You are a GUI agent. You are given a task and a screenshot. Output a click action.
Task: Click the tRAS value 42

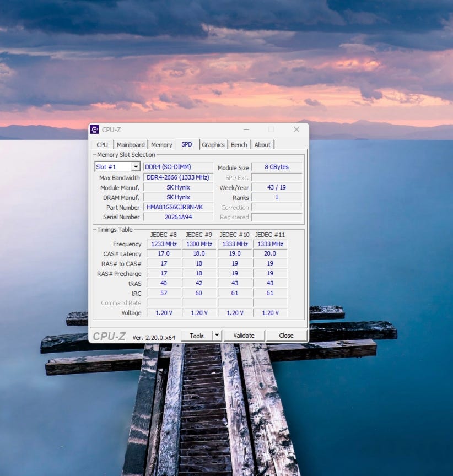(x=199, y=283)
